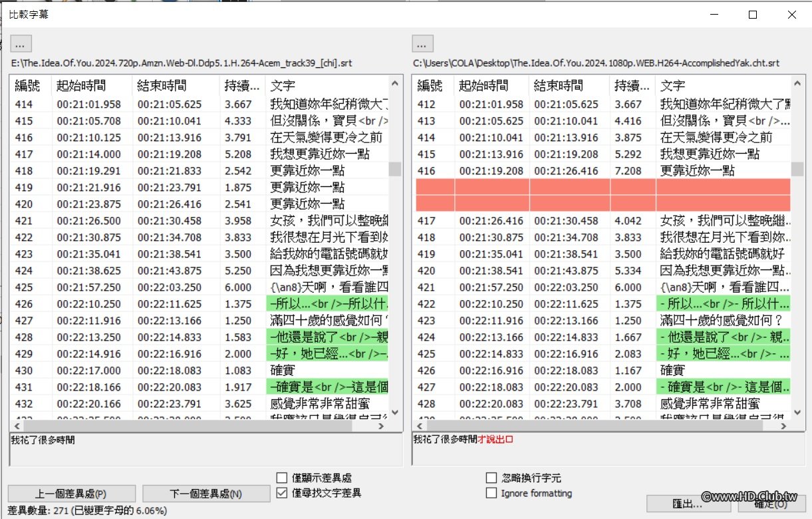Maximize the 比較字幕 window
This screenshot has height=519, width=812.
click(753, 14)
